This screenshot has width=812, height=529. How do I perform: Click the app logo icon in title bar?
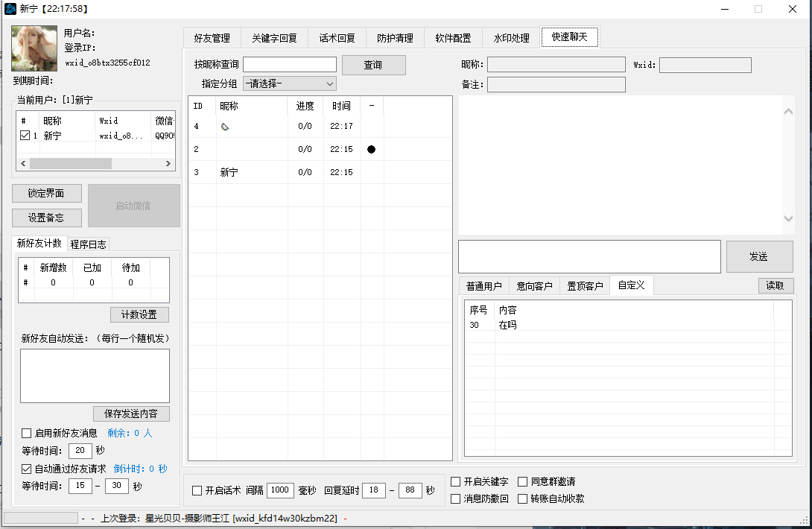[10, 9]
